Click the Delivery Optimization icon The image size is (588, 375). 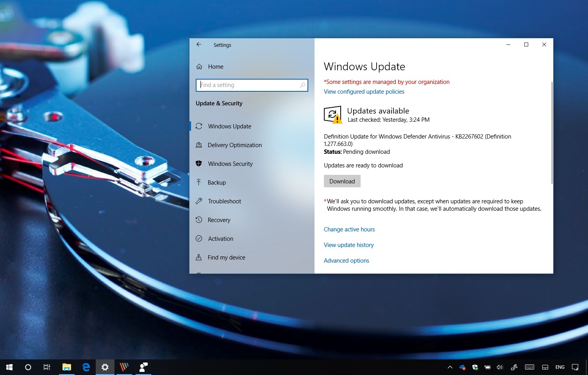point(199,145)
